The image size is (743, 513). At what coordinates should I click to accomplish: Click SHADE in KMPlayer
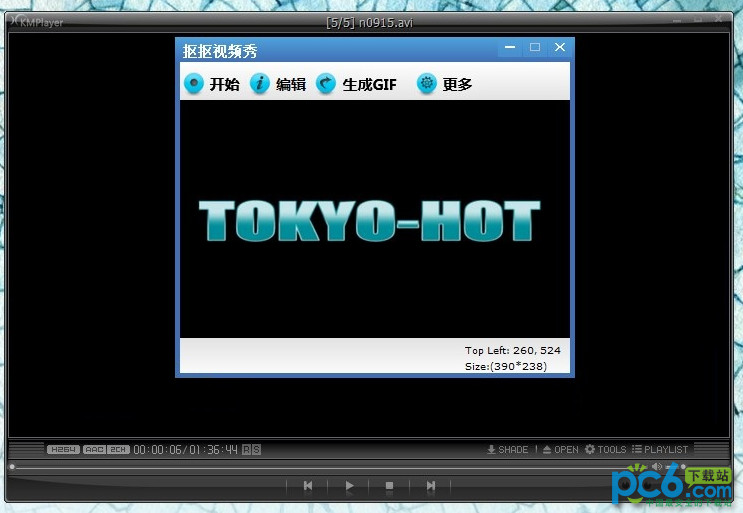click(x=507, y=449)
